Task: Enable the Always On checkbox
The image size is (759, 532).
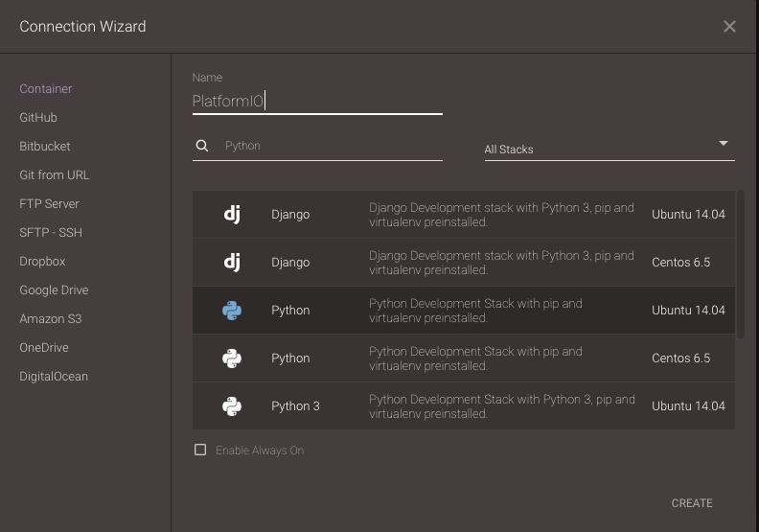Action: 200,450
